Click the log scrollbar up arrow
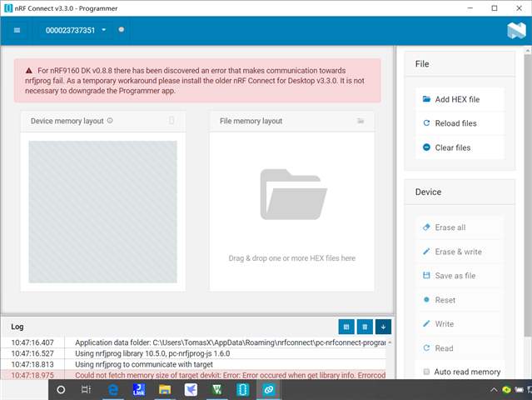Viewport: 532px width, 400px height. coord(390,342)
